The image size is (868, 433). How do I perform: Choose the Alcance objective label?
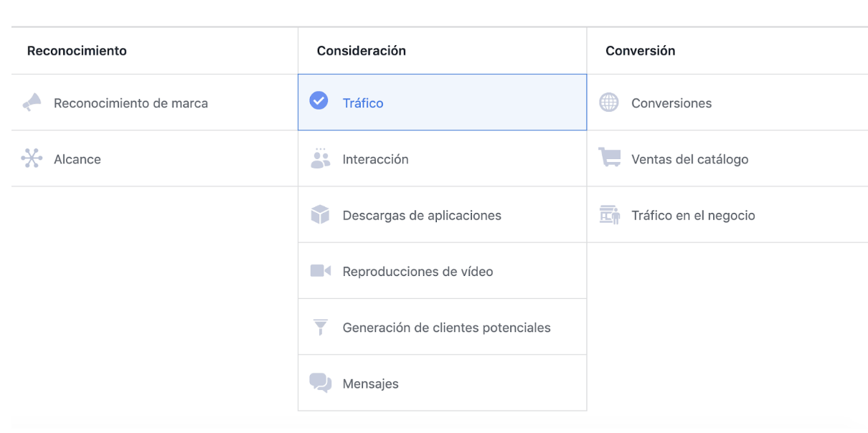coord(77,159)
